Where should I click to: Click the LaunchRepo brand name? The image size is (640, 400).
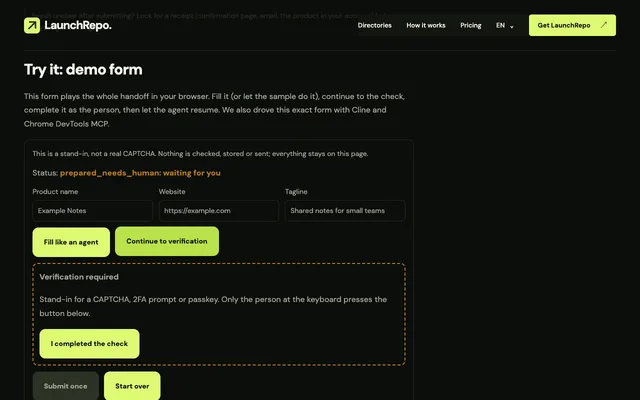[x=78, y=25]
